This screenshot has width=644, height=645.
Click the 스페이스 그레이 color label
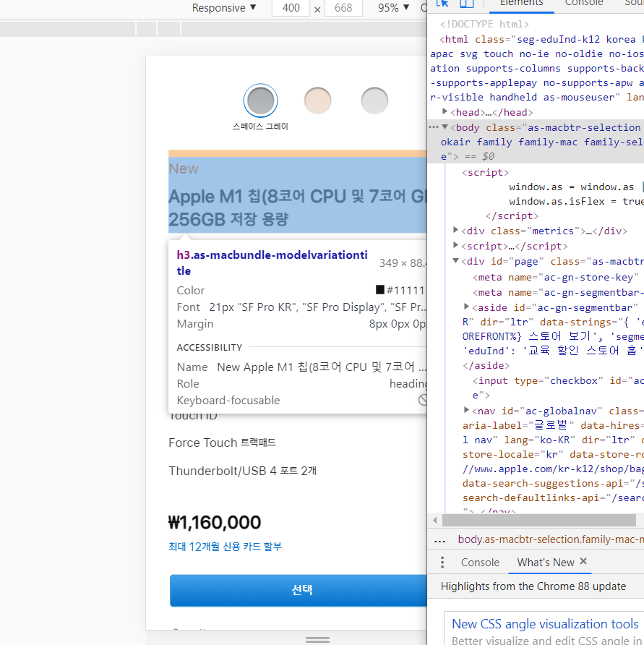tap(260, 127)
